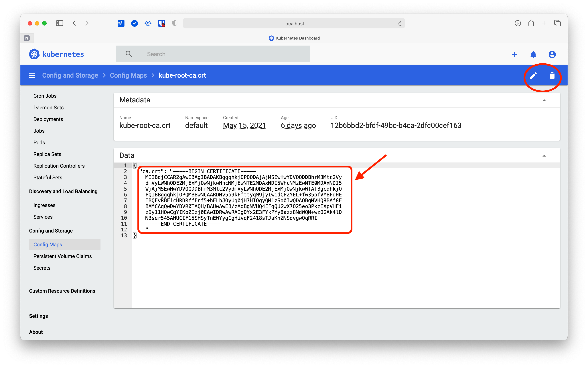Screen dimensions: 588x367
Task: Click the search magnifier icon
Action: 129,54
